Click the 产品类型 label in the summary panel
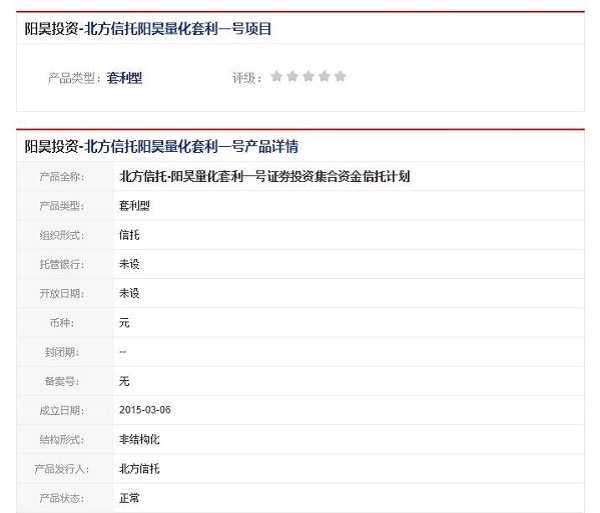600x513 pixels. [74, 78]
